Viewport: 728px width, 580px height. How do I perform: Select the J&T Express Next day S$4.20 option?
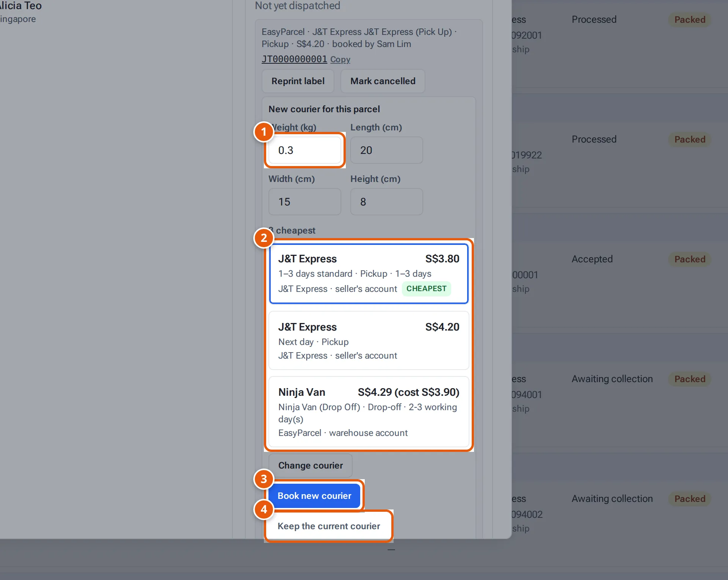tap(369, 340)
